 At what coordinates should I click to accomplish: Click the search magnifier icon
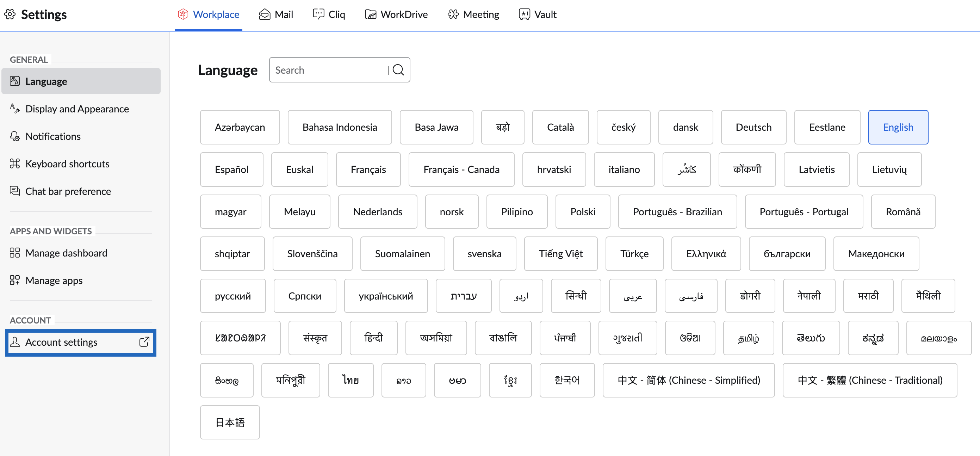398,70
